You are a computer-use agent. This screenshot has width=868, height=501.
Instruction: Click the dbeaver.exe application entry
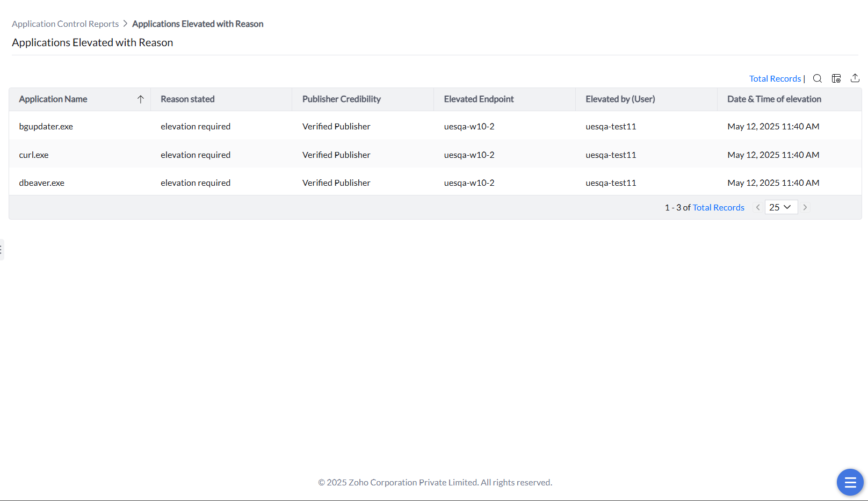[x=41, y=183]
